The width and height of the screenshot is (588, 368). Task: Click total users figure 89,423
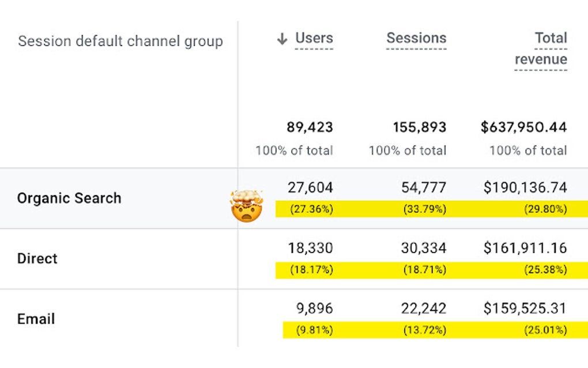pos(310,127)
